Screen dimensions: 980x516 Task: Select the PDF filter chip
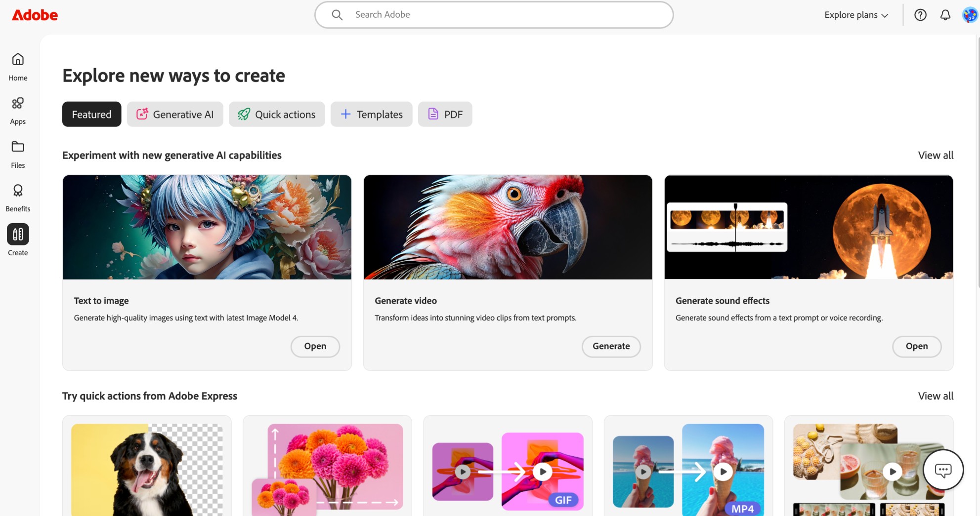(445, 114)
